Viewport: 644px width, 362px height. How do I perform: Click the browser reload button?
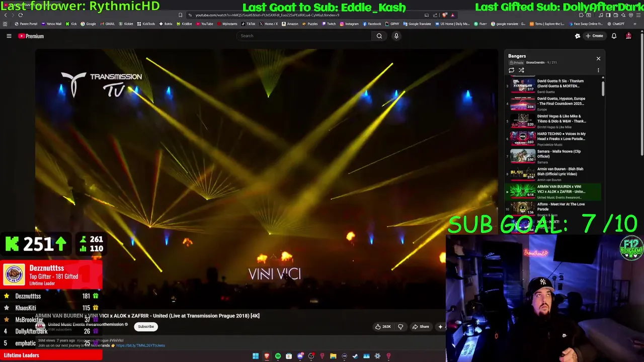pos(21,15)
